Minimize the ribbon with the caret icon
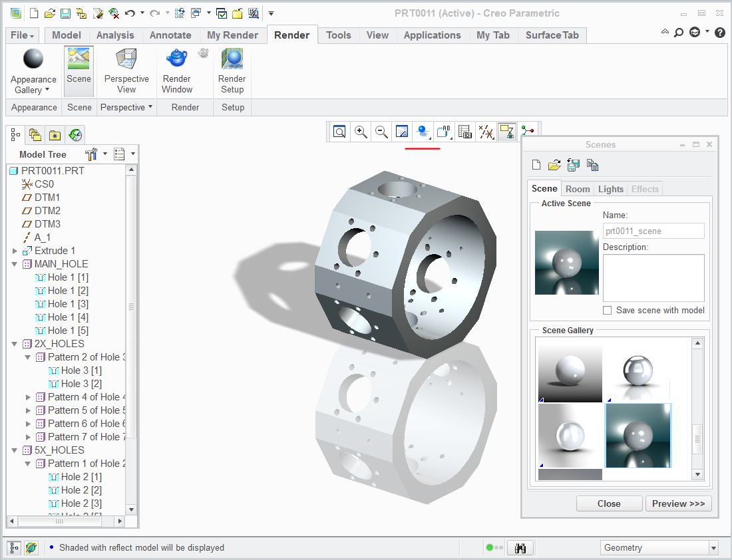The image size is (732, 560). (x=665, y=32)
